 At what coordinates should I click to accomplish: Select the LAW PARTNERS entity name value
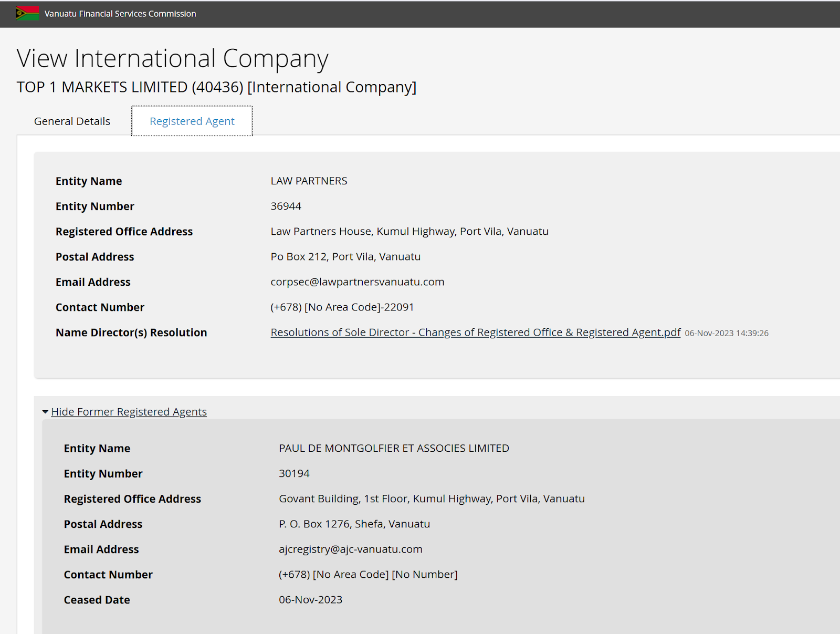(309, 181)
